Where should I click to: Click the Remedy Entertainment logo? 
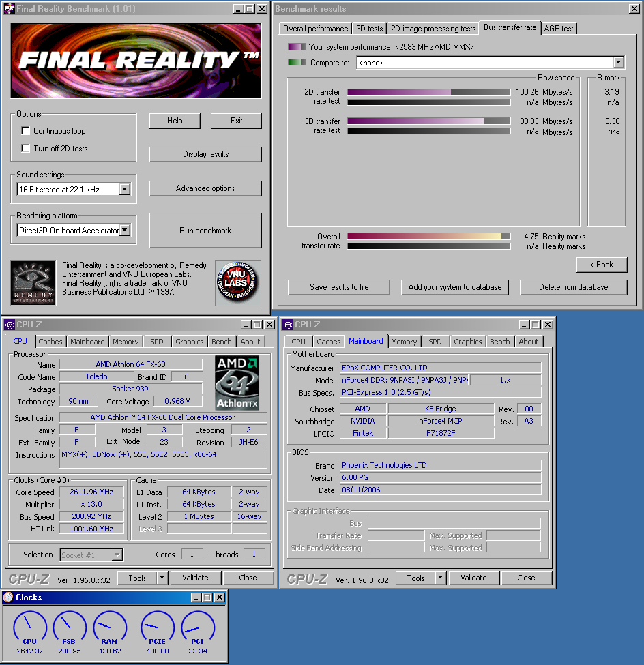[x=33, y=283]
